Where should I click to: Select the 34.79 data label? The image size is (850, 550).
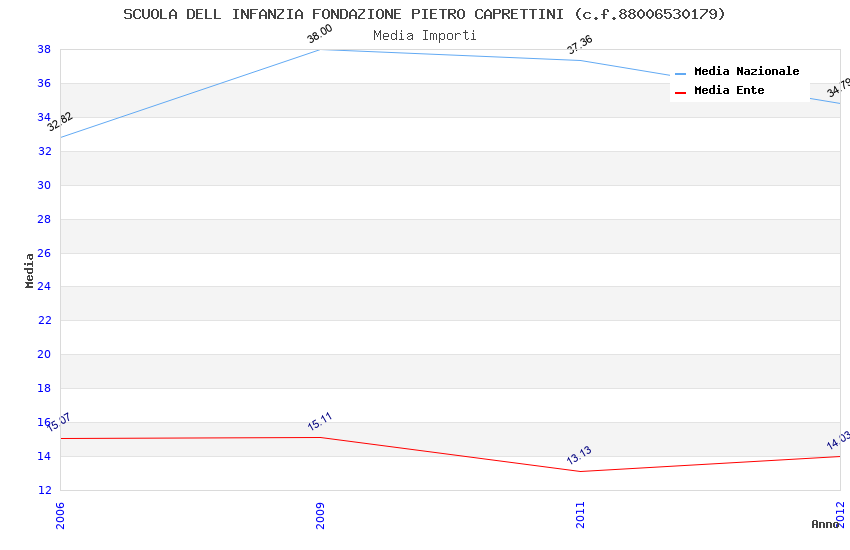pyautogui.click(x=839, y=88)
